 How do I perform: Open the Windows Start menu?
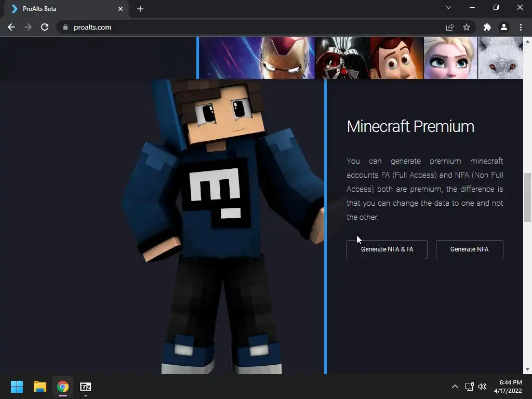17,387
